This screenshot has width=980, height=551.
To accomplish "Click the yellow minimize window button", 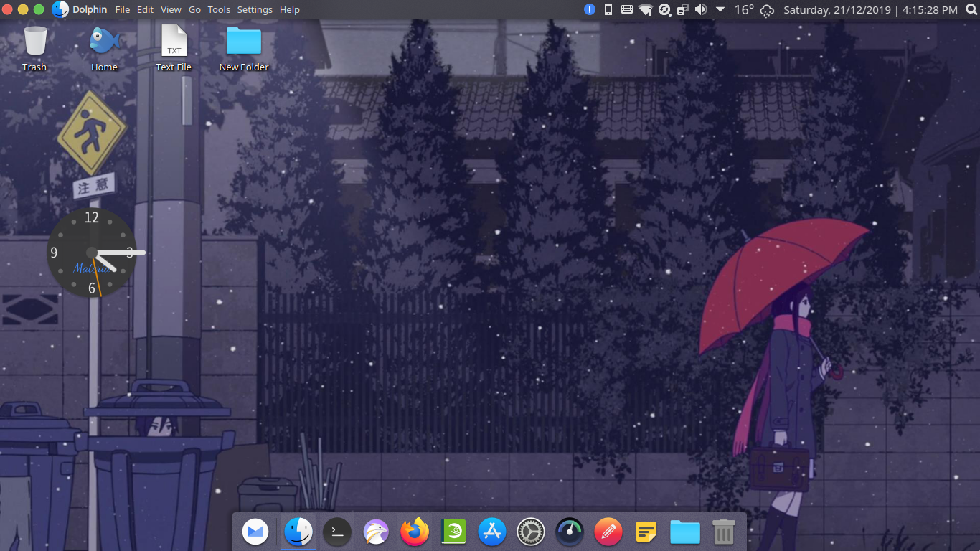I will (23, 9).
